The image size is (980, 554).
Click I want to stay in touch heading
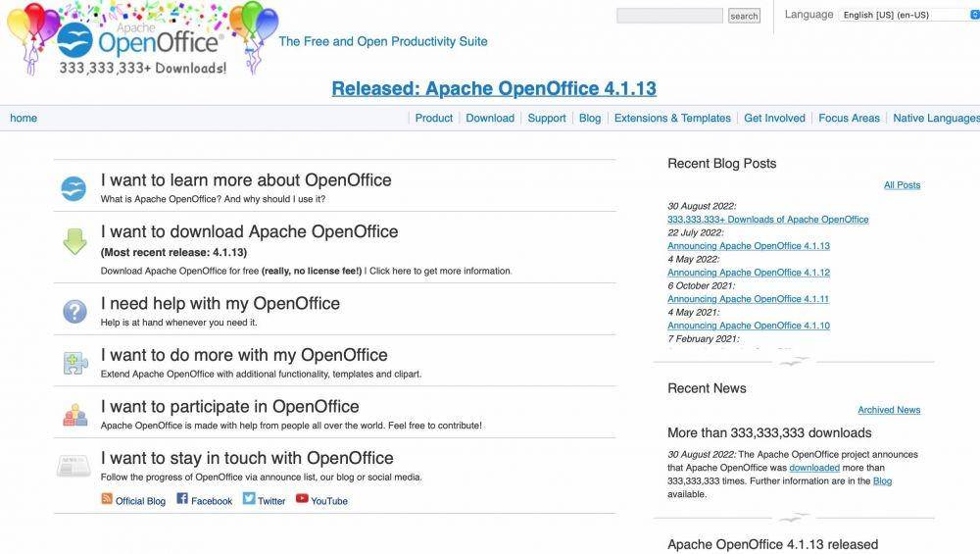tap(247, 458)
